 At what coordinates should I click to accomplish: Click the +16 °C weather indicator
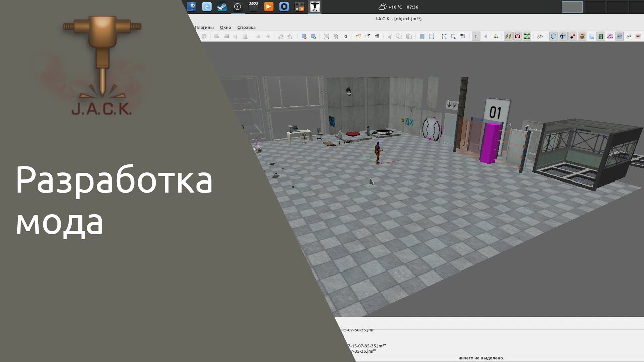(390, 7)
